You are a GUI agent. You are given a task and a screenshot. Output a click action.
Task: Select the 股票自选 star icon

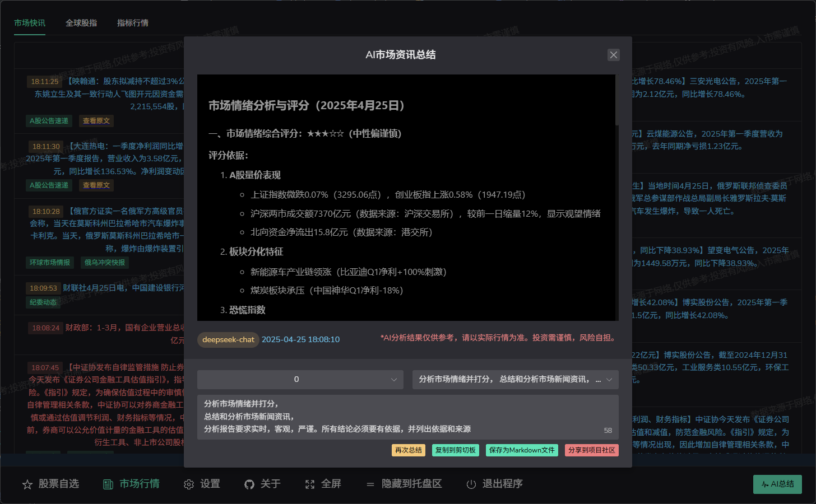click(x=28, y=484)
